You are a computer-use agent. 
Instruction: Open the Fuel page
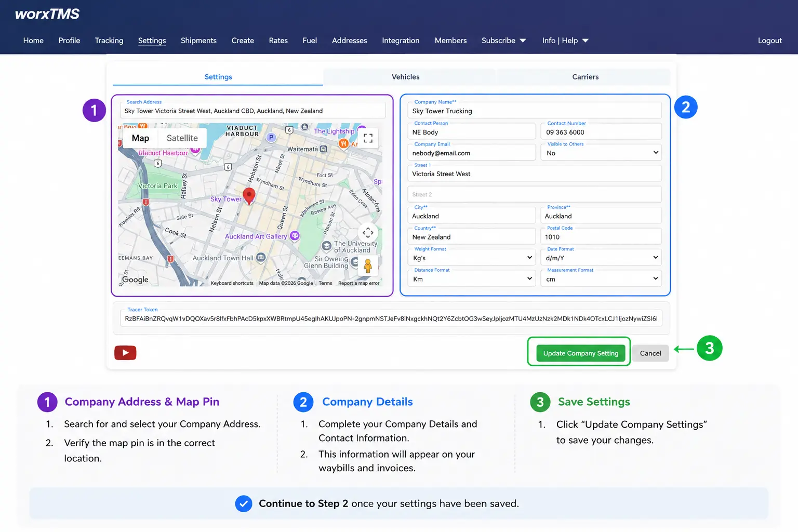[310, 41]
